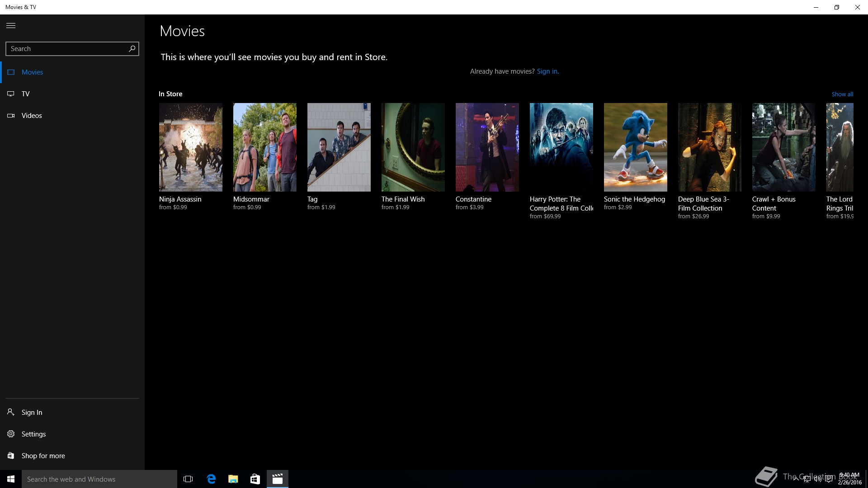Open File Explorer from the taskbar
Screen dimensions: 868x488
tap(233, 479)
